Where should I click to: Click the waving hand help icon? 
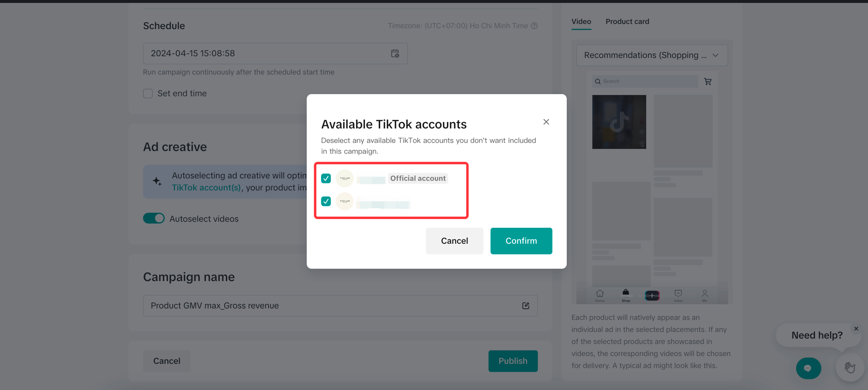[x=850, y=367]
